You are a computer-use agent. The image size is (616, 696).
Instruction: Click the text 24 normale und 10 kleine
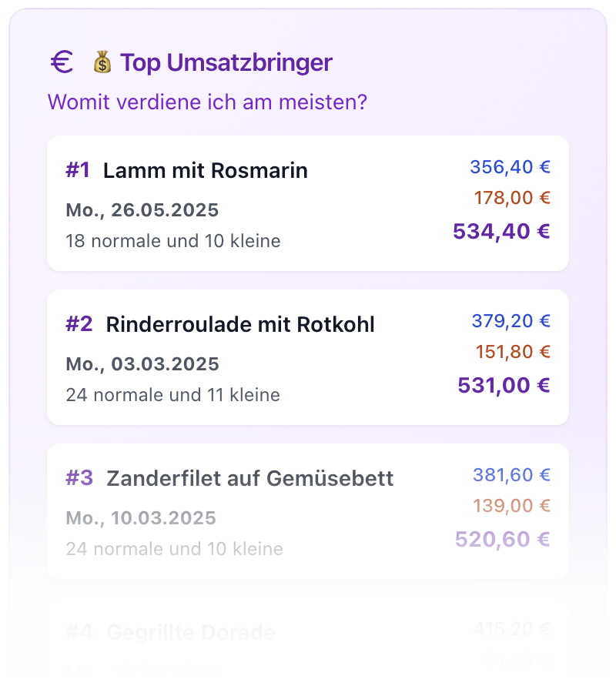click(x=174, y=549)
